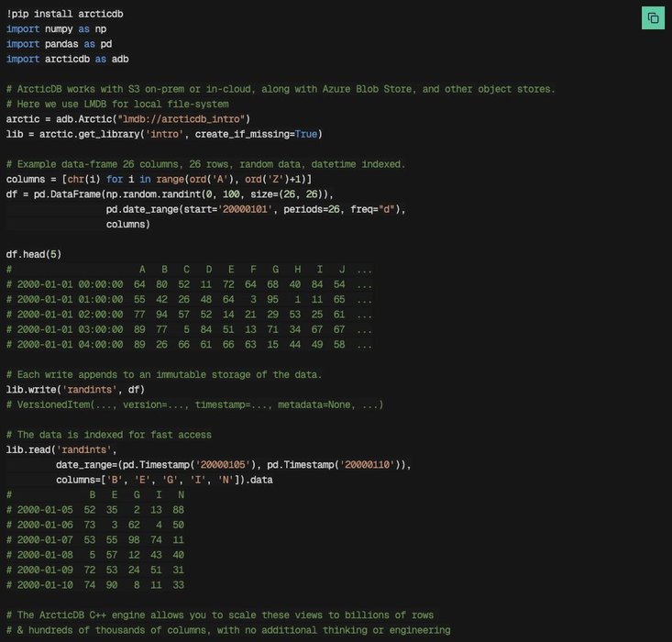Click the copy code icon button
This screenshot has width=672, height=642.
click(x=653, y=18)
